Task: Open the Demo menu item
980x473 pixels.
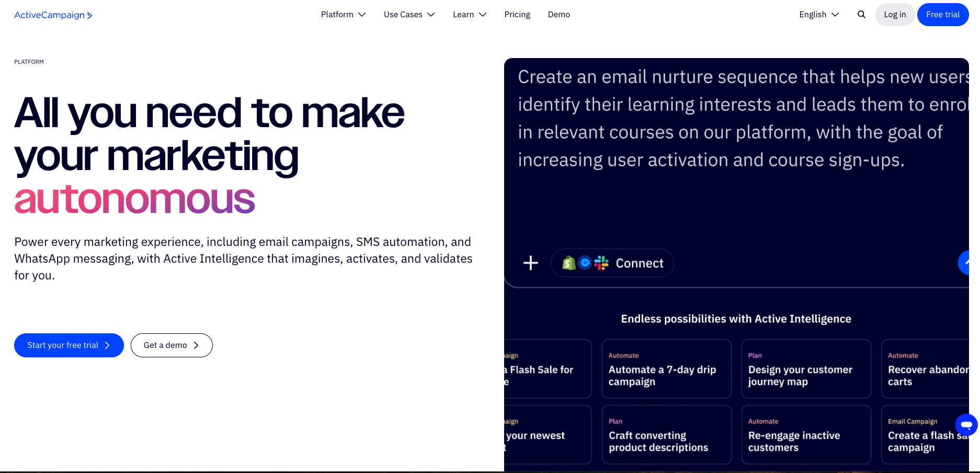Action: point(559,15)
